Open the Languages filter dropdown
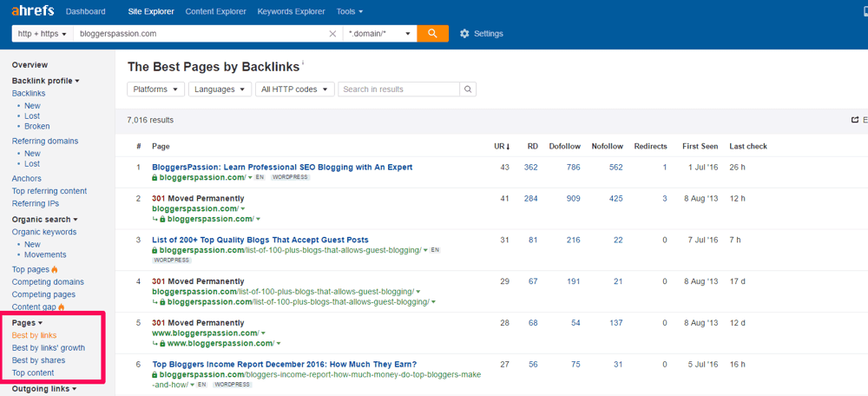This screenshot has height=396, width=868. (x=220, y=89)
